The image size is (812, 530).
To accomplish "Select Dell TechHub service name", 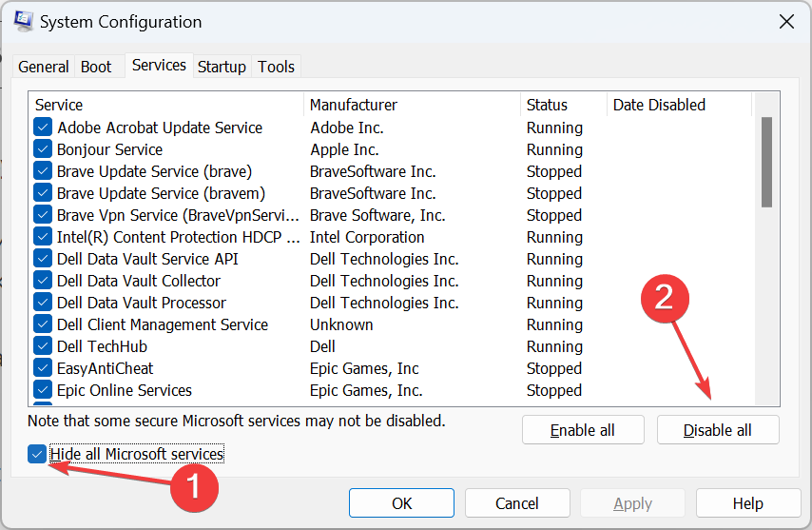I will click(102, 346).
